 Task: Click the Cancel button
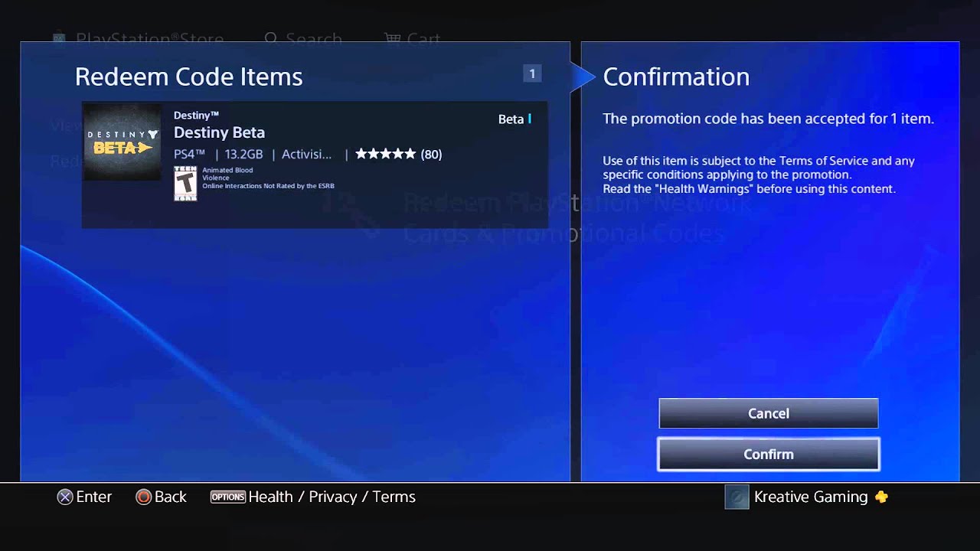pyautogui.click(x=769, y=413)
